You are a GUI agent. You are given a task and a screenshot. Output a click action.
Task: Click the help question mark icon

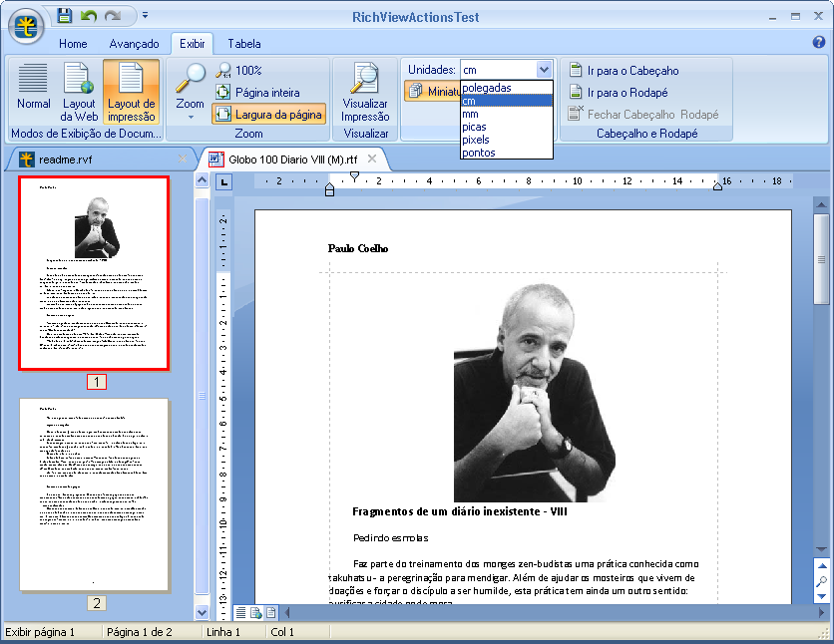click(819, 43)
